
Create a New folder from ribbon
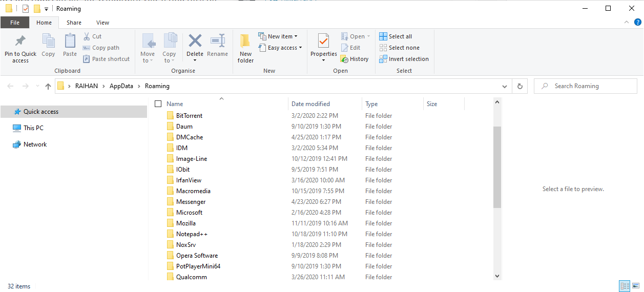pyautogui.click(x=245, y=48)
